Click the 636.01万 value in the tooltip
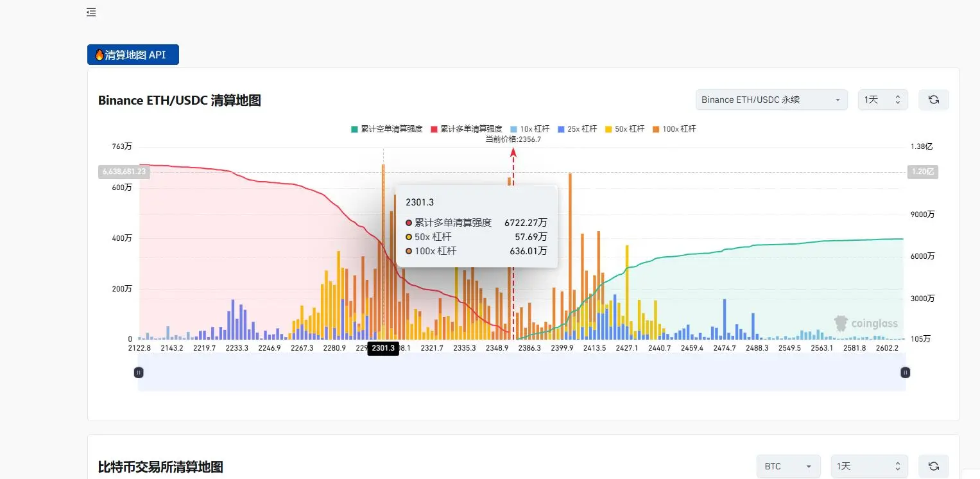 click(528, 251)
